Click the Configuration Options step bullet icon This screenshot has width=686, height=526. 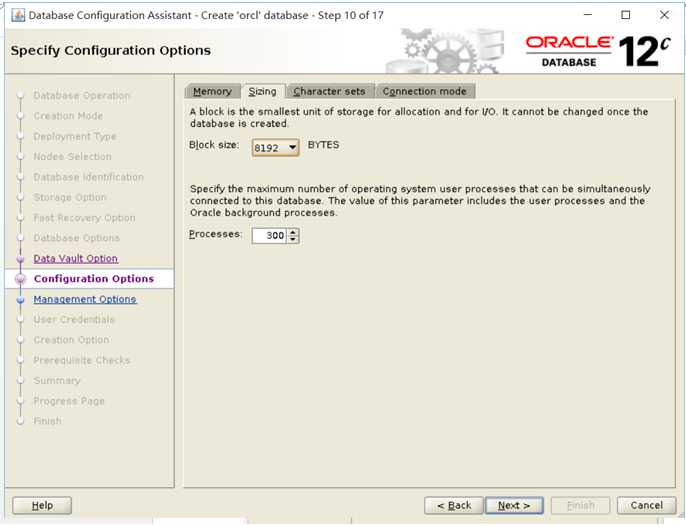point(20,279)
